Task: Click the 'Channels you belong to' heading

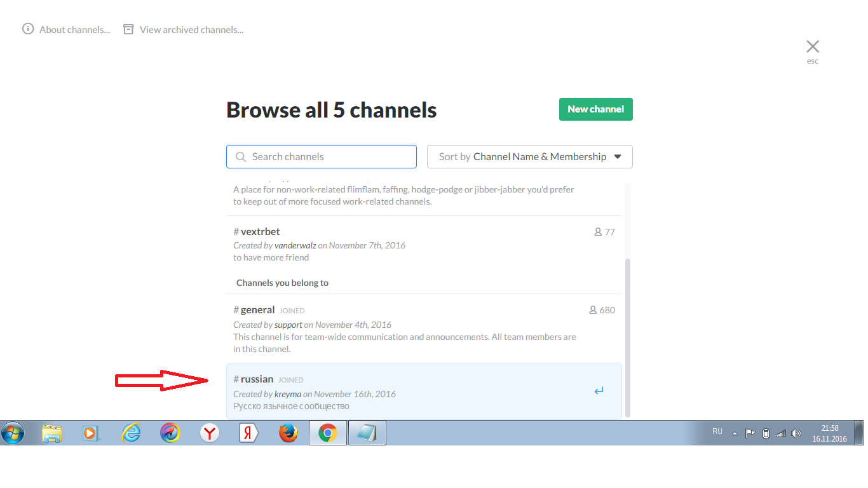Action: [282, 283]
